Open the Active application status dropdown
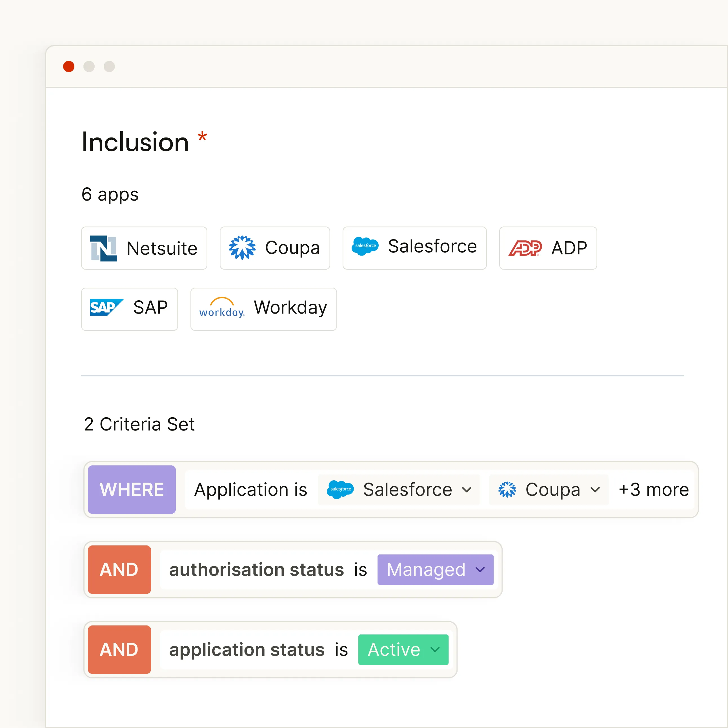This screenshot has height=728, width=728. point(403,650)
